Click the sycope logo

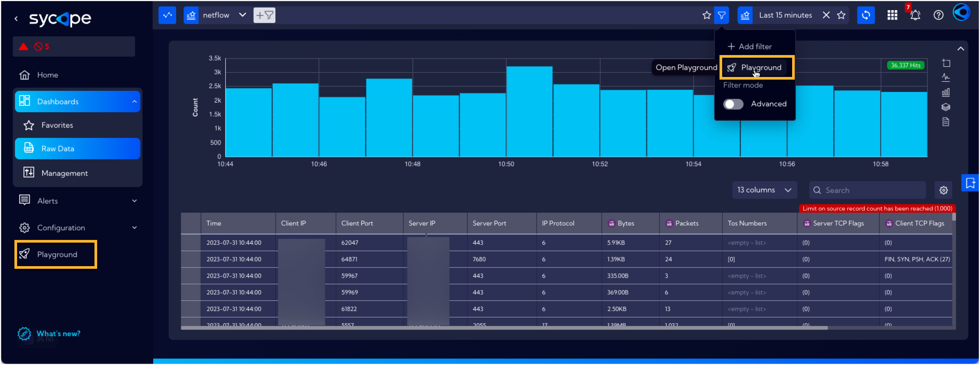(60, 19)
